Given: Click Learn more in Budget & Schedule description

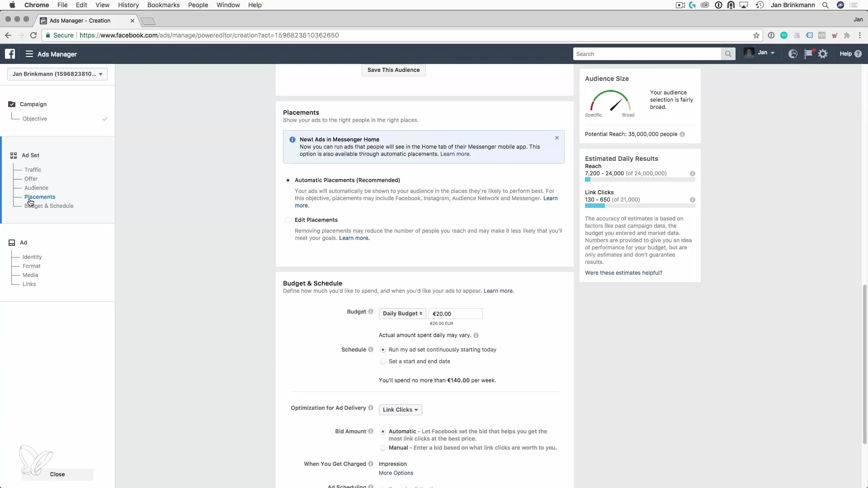Looking at the screenshot, I should pos(499,291).
